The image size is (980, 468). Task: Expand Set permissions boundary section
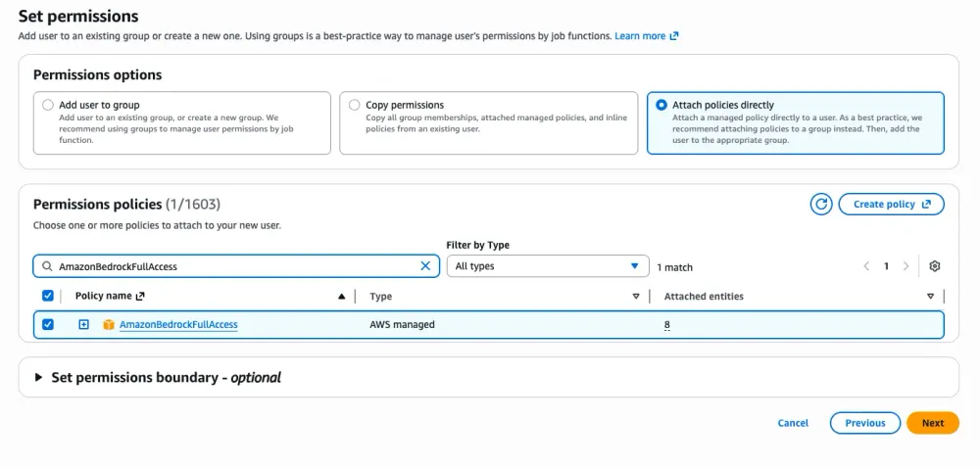coord(39,377)
